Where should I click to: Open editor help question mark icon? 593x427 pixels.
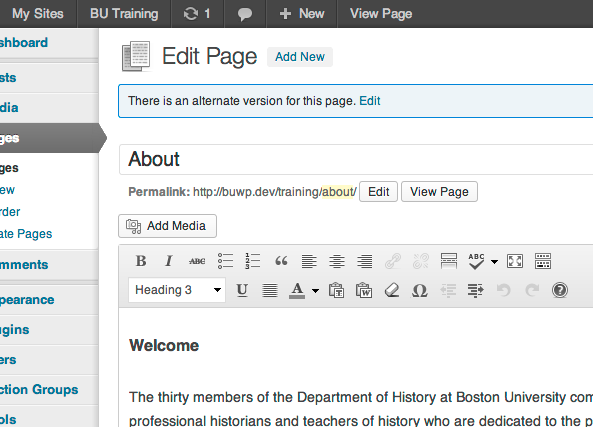(560, 290)
